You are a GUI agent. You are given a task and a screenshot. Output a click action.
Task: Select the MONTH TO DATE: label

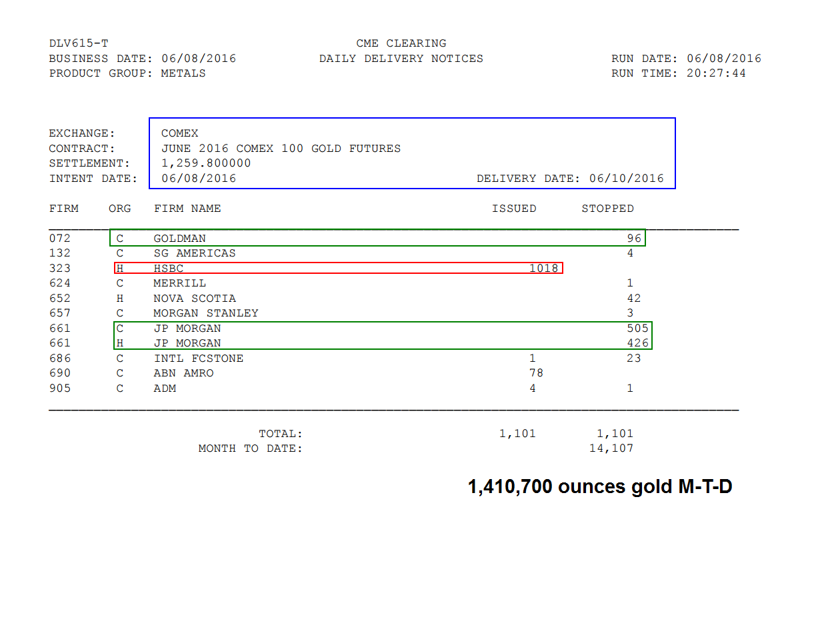coord(251,448)
